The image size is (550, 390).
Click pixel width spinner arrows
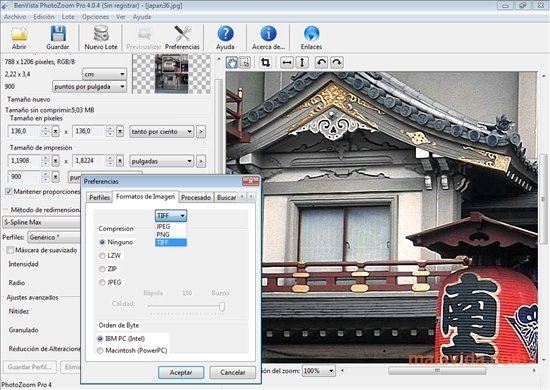[x=45, y=132]
